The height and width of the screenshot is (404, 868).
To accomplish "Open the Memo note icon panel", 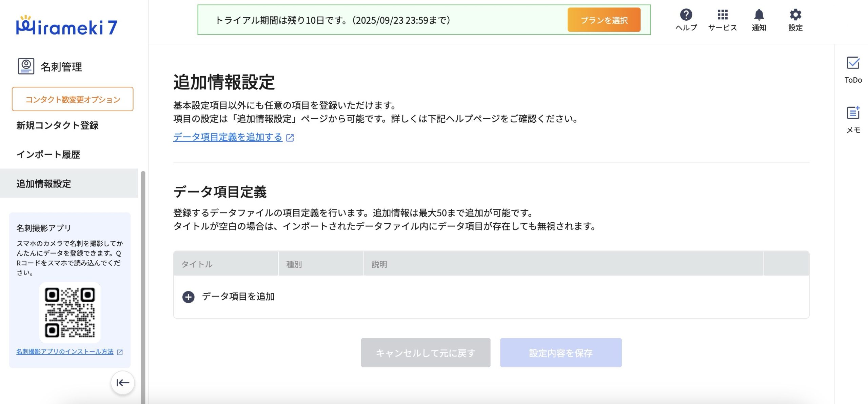I will (x=853, y=113).
